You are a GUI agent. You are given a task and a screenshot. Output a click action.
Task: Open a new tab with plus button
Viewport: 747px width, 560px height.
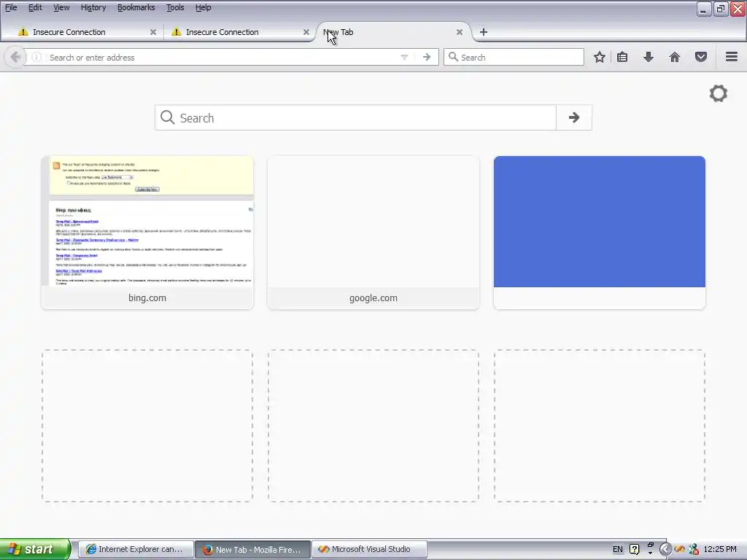point(484,32)
